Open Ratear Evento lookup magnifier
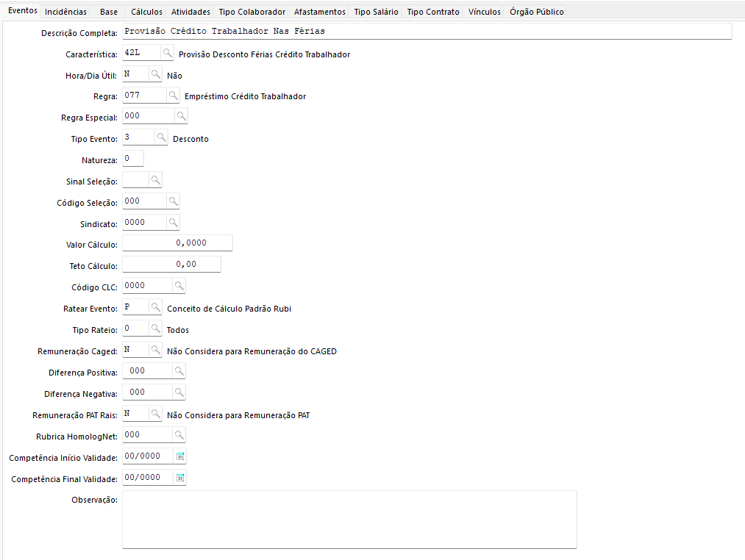745x560 pixels. coord(155,307)
